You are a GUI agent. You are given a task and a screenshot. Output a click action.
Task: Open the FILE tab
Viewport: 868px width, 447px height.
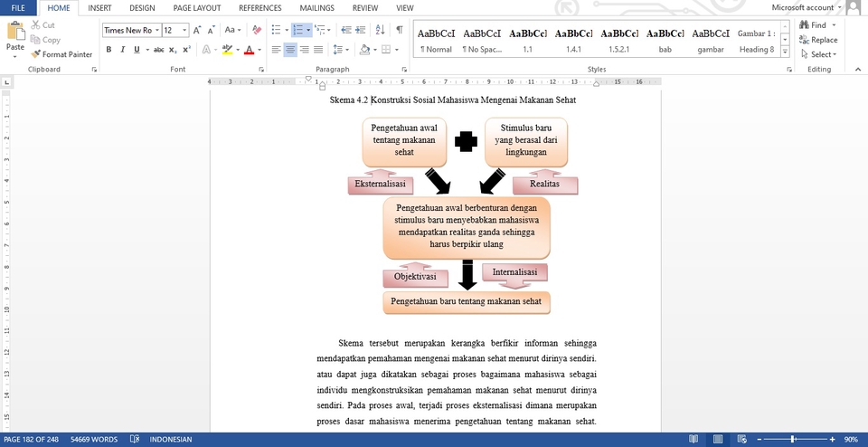click(x=18, y=8)
